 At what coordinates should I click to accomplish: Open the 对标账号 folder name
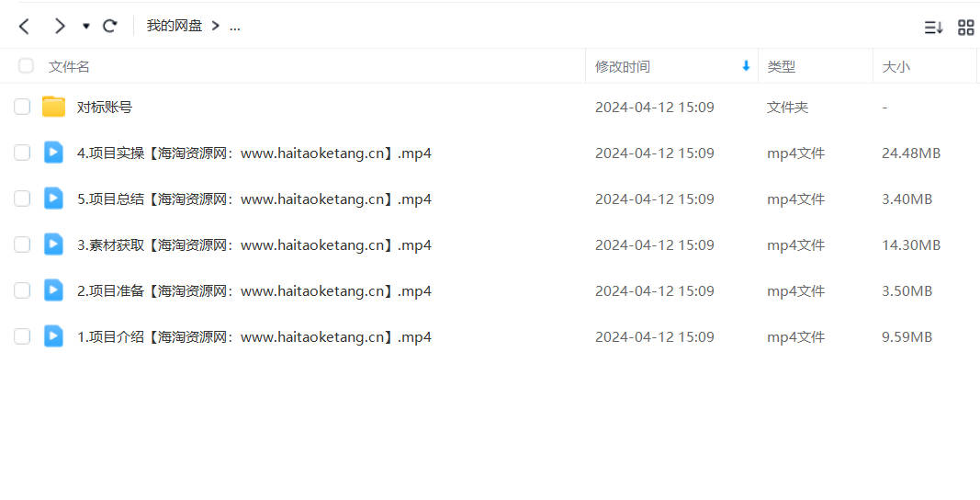(x=105, y=107)
